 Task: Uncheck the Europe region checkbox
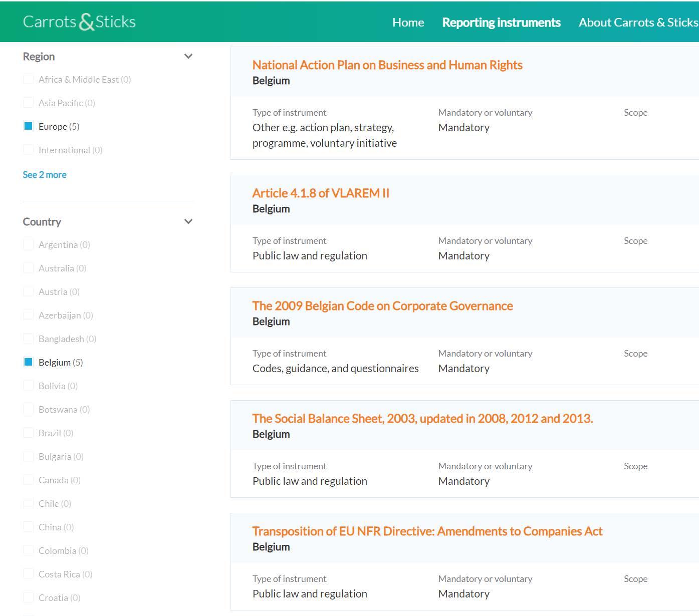coord(29,126)
